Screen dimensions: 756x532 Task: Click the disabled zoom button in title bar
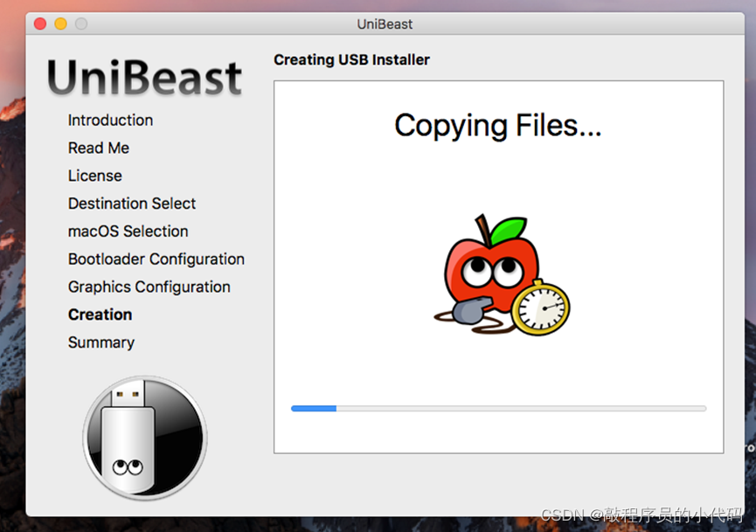pos(81,24)
